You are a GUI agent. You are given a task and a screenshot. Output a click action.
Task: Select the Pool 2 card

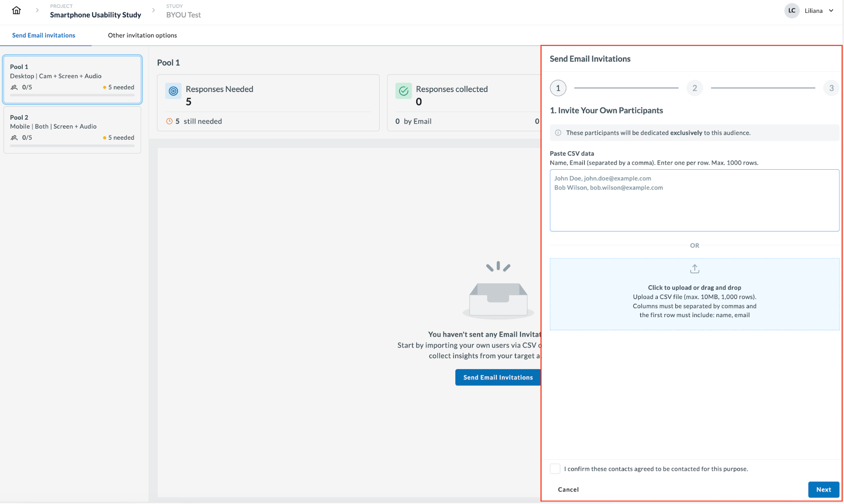[73, 130]
